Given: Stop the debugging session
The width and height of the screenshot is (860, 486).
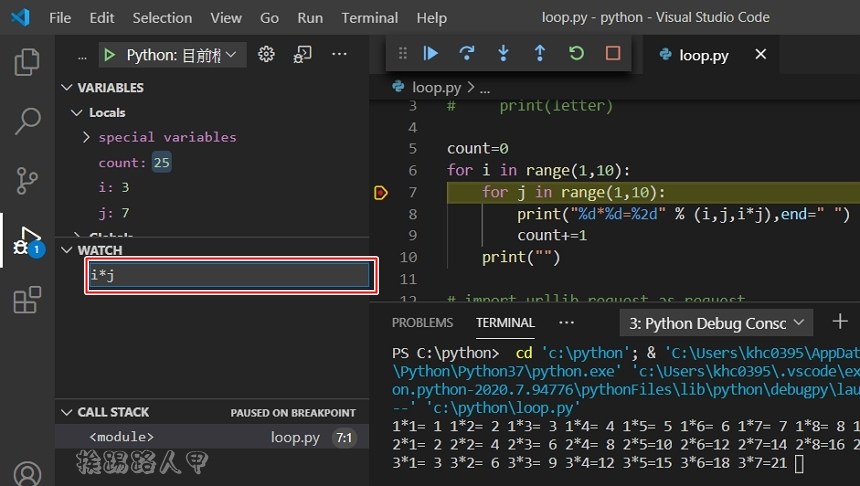Looking at the screenshot, I should click(613, 54).
